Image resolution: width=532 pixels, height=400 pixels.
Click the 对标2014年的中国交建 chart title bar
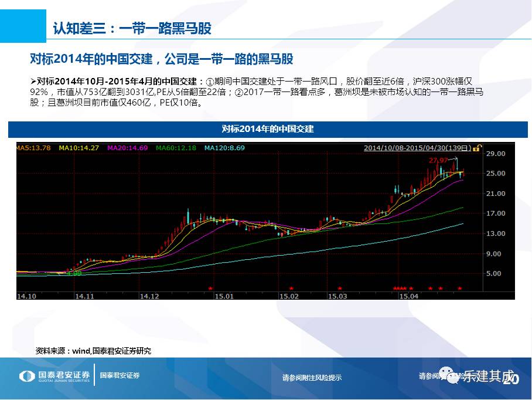267,130
